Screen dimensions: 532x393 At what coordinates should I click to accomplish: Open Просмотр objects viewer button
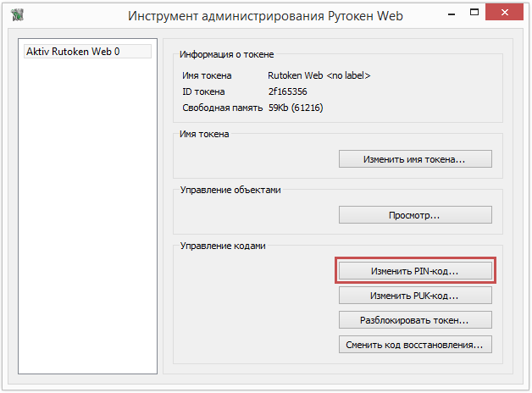coord(415,215)
